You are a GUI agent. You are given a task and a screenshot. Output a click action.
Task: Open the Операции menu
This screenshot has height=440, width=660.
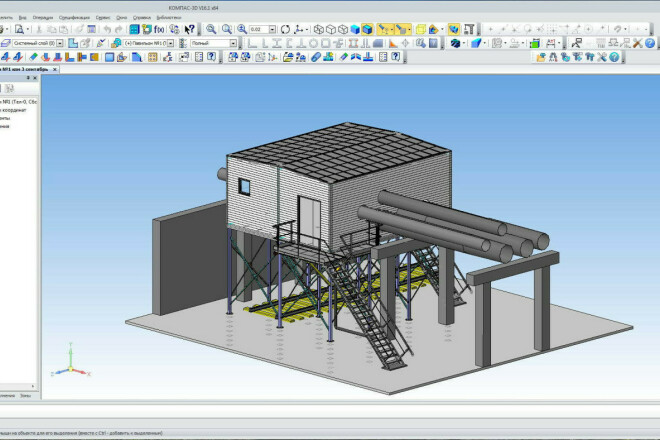(43, 17)
